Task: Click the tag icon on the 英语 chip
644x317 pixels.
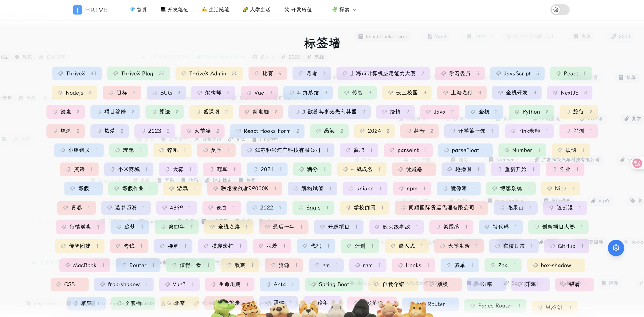Action: click(x=68, y=169)
